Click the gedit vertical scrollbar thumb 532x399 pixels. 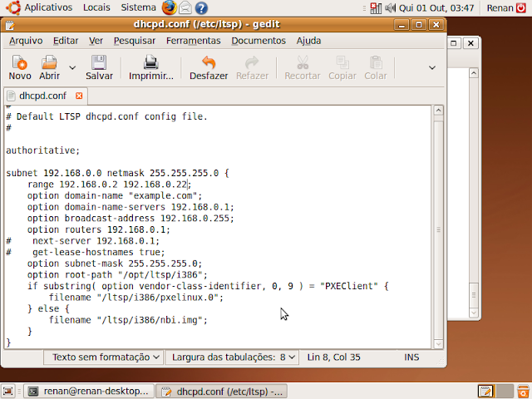tap(438, 229)
